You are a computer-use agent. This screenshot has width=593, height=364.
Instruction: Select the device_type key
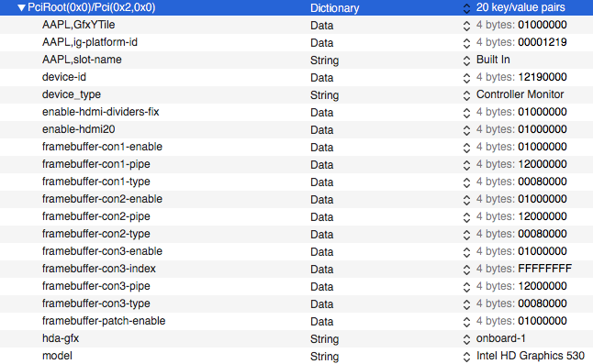[72, 94]
